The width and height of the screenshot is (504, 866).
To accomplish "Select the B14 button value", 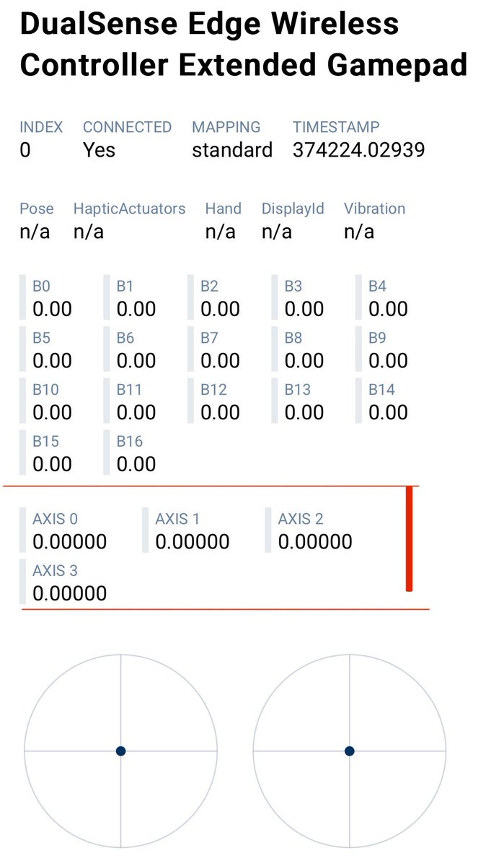I will coord(388,413).
